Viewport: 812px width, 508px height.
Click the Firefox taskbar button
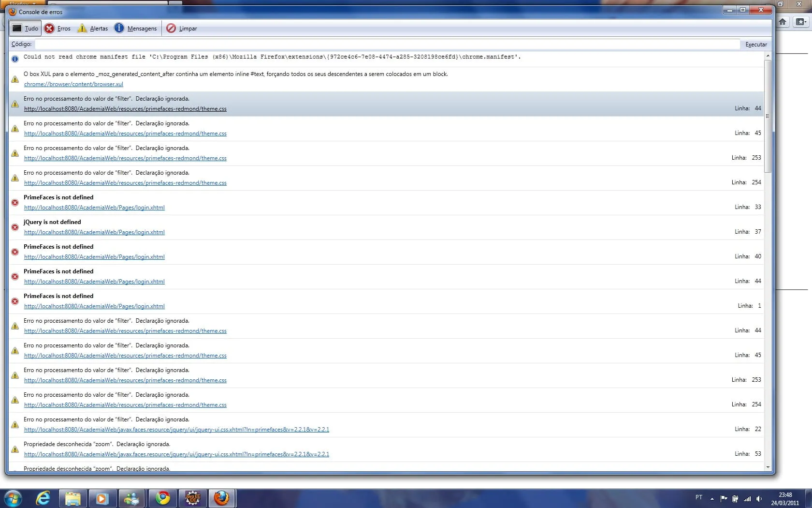pyautogui.click(x=222, y=498)
